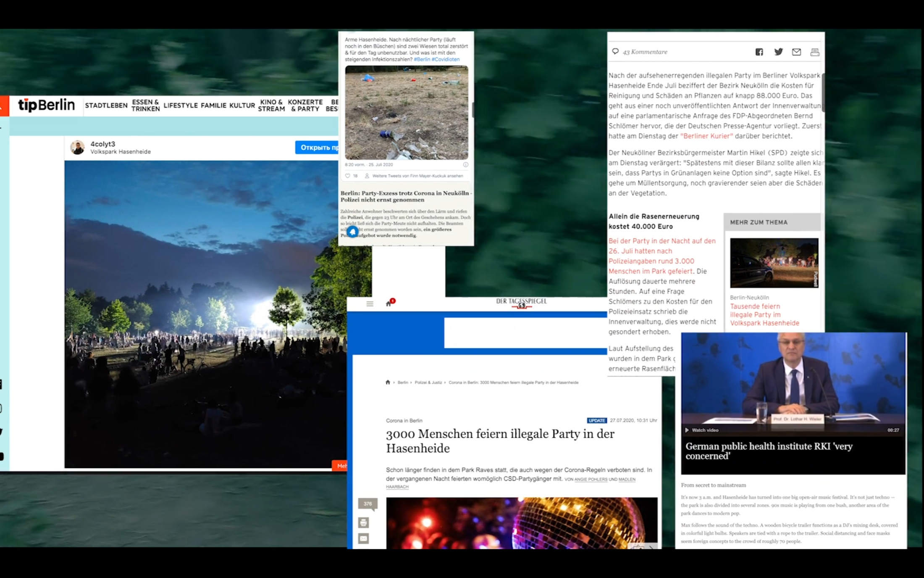Click 'Polizei & Justiz' breadcrumb link
Viewport: 924px width, 578px height.
pos(428,383)
